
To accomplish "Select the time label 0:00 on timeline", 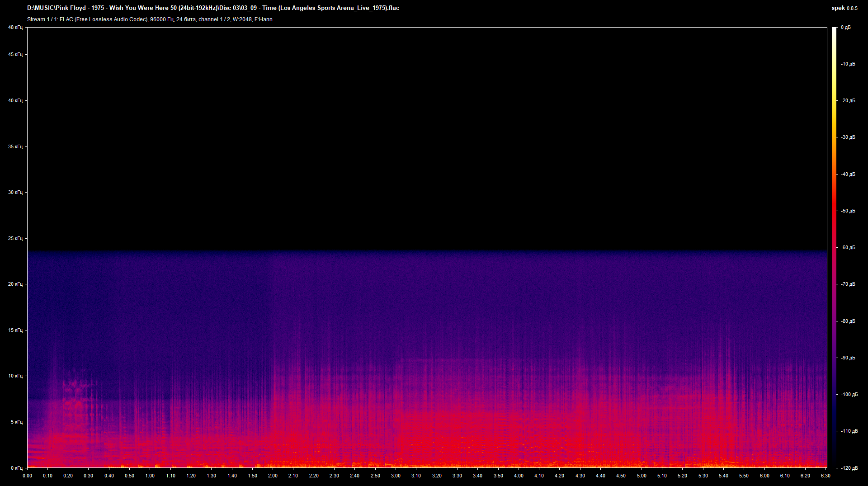I will tap(28, 476).
